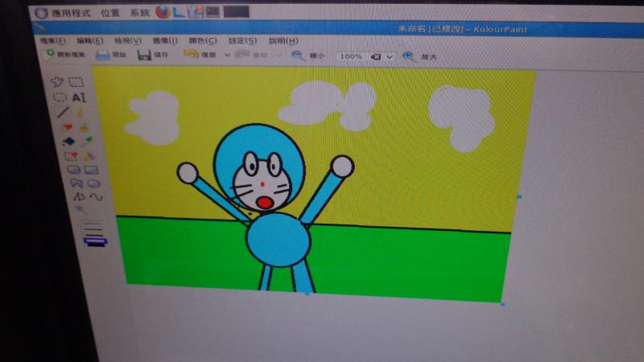This screenshot has height=362, width=644.
Task: Open the 編輯(E) menu
Action: pyautogui.click(x=90, y=41)
